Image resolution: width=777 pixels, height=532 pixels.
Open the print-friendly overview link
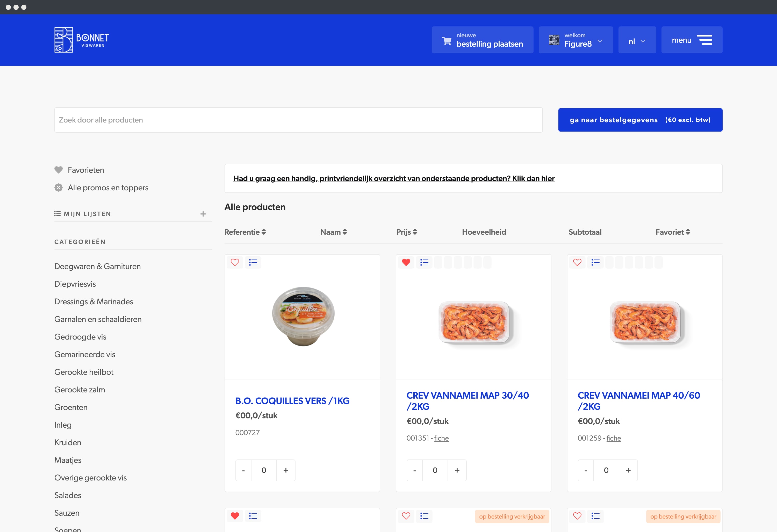tap(393, 178)
